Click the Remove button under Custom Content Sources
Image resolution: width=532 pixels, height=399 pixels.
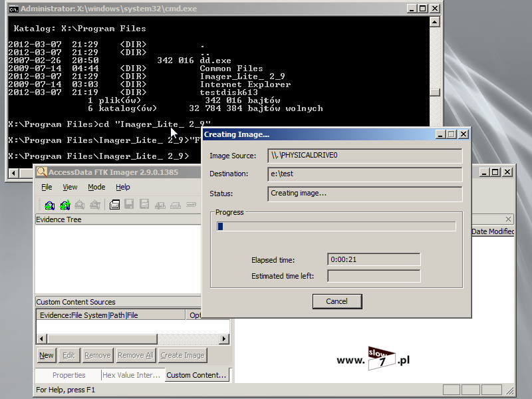point(98,355)
